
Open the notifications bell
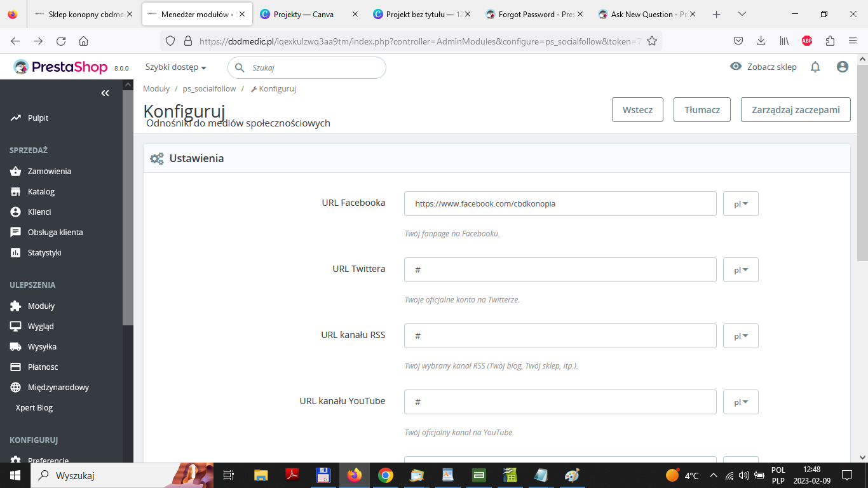pyautogui.click(x=815, y=67)
